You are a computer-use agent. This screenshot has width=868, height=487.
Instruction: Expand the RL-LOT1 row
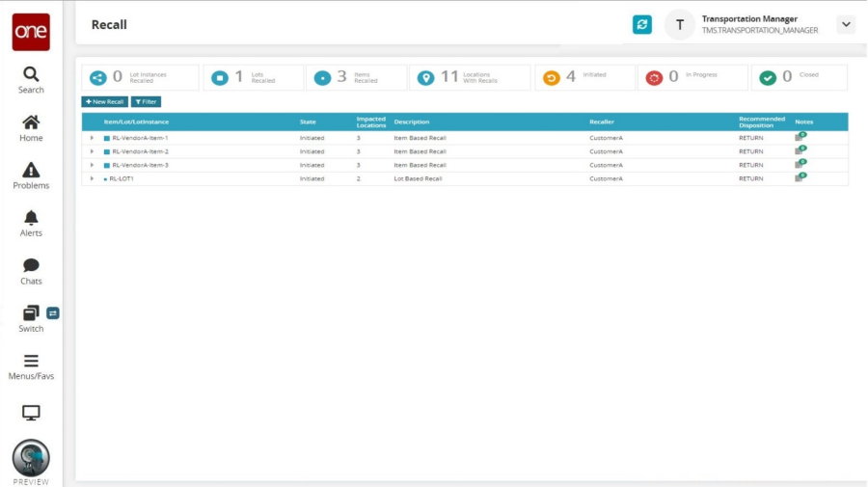(93, 178)
